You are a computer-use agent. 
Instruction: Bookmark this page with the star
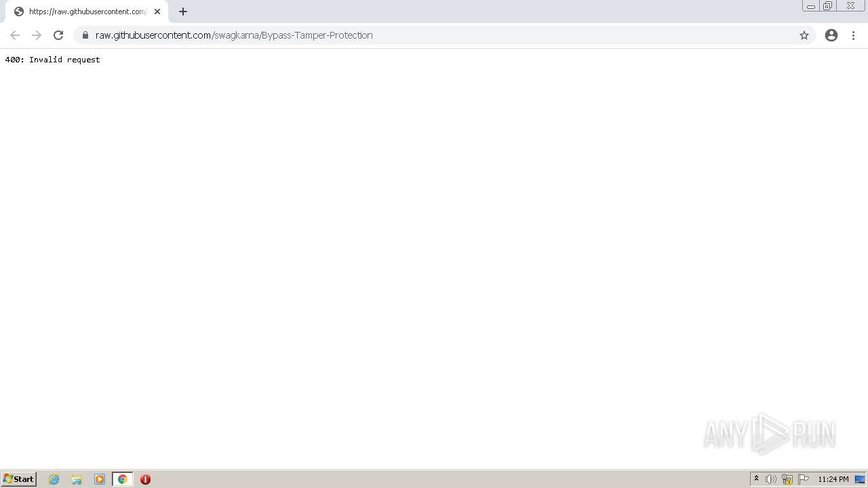[804, 35]
